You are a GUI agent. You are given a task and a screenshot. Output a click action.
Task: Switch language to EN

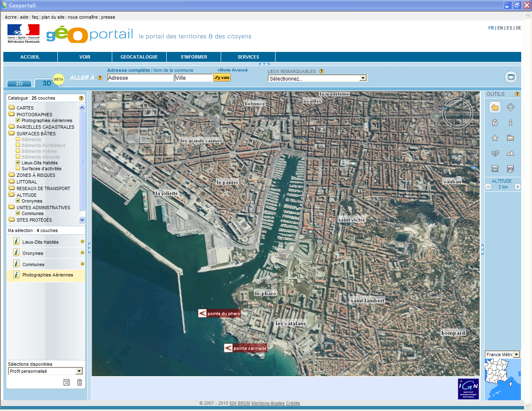click(x=500, y=28)
